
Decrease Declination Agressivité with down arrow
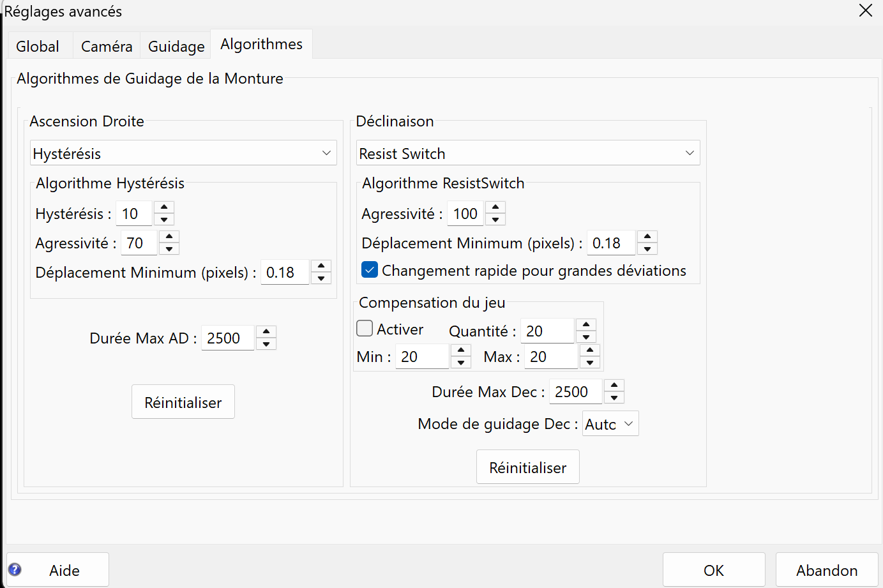pos(495,220)
